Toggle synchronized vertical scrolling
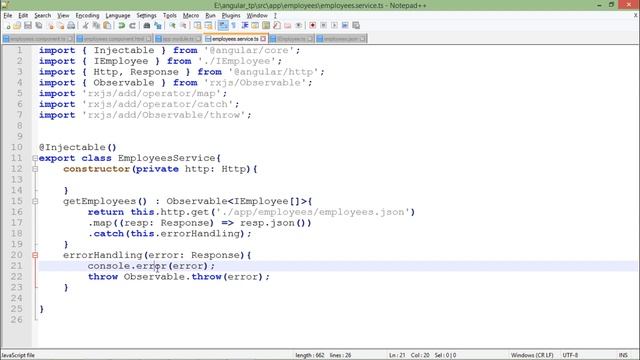Image resolution: width=640 pixels, height=360 pixels. (197, 25)
